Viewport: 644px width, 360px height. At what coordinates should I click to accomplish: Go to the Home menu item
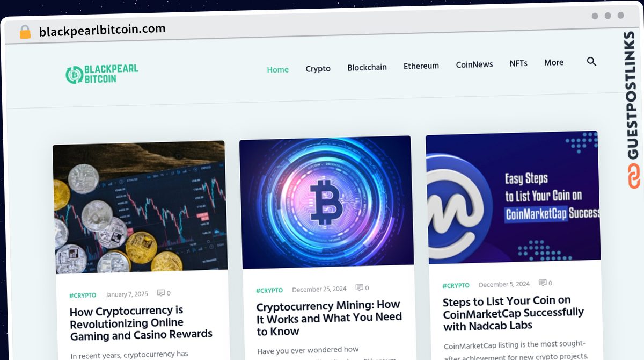[x=278, y=69]
